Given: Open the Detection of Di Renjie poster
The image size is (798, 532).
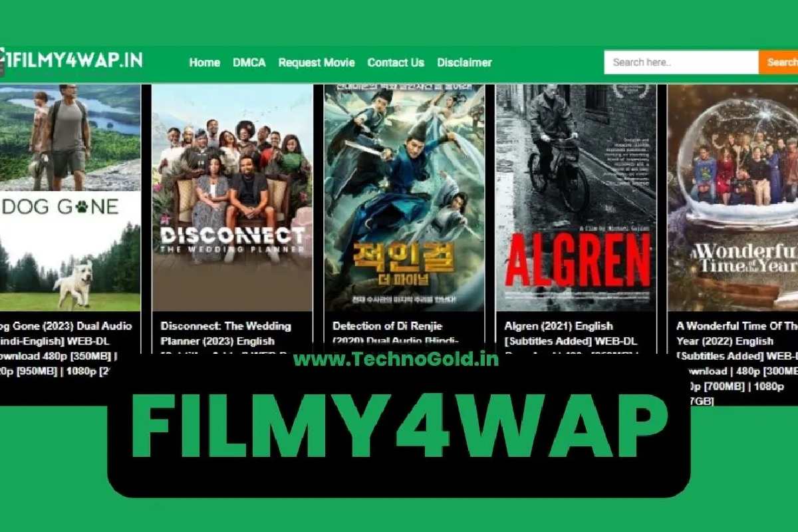Looking at the screenshot, I should click(404, 198).
